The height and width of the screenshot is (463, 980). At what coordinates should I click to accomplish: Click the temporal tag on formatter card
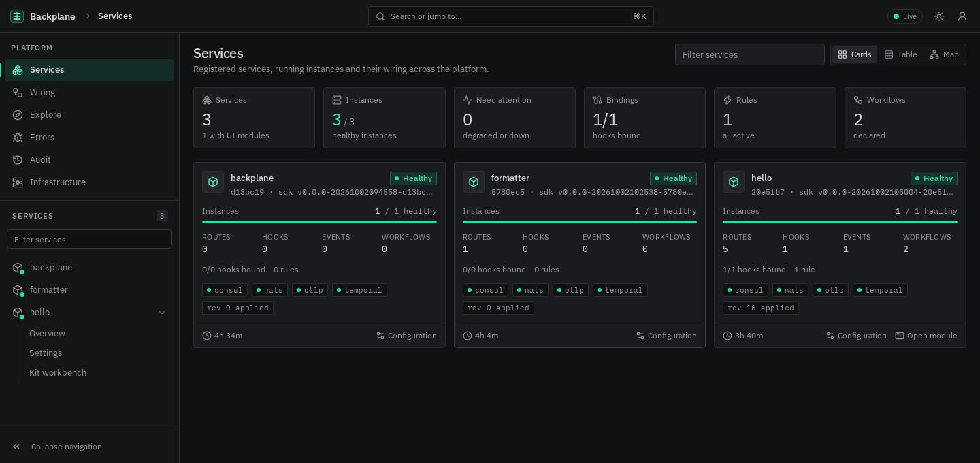[620, 290]
